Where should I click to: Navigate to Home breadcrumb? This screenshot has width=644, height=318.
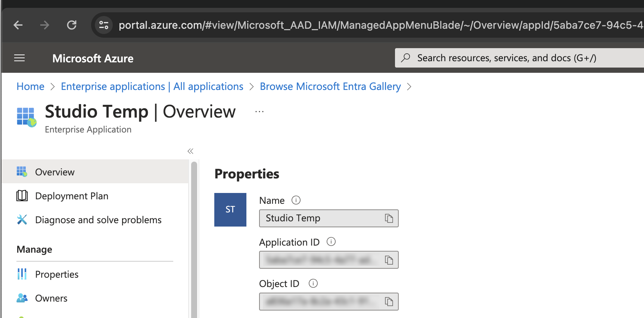(30, 87)
